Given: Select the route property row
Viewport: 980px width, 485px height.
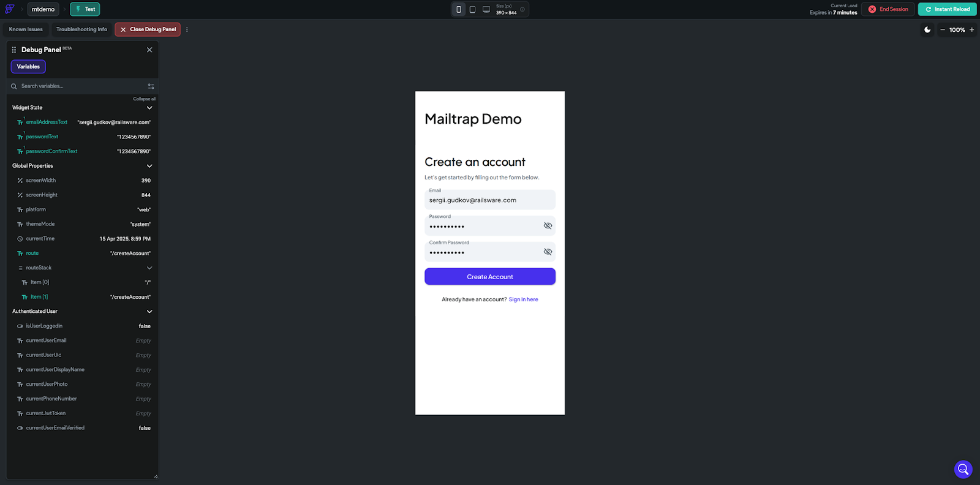Looking at the screenshot, I should [83, 254].
